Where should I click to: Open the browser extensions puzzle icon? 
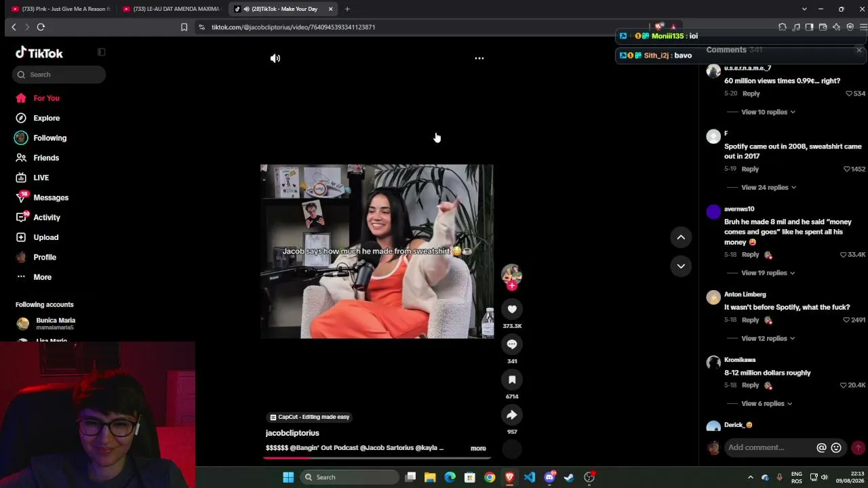(783, 27)
